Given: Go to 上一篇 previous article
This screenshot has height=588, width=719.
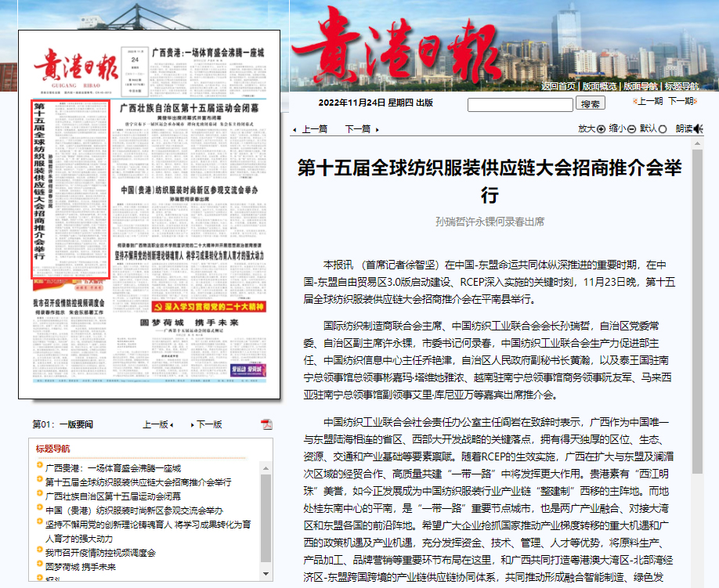Looking at the screenshot, I should point(315,129).
